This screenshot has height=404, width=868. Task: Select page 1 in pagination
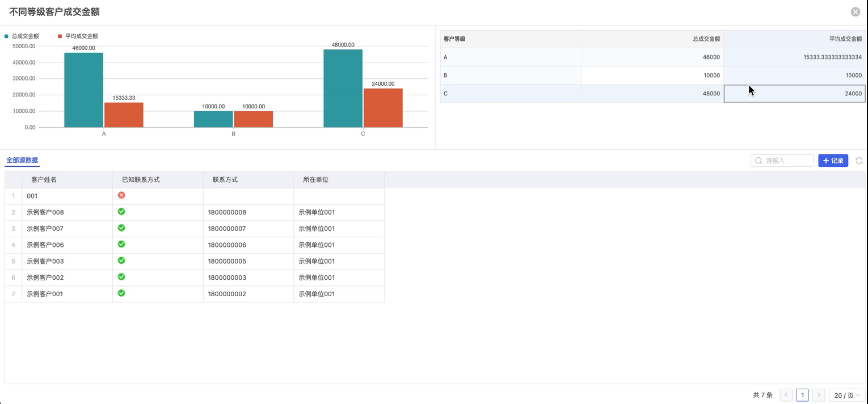(x=802, y=395)
